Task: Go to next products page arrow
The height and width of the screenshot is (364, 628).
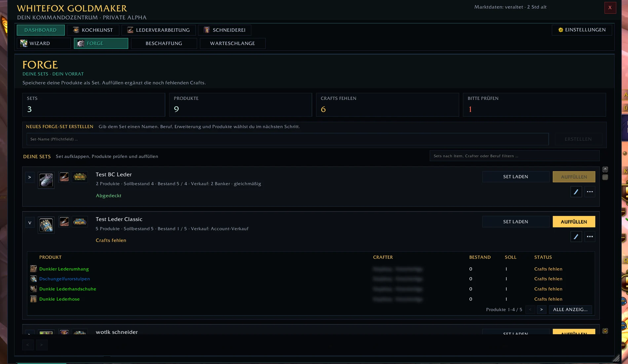Action: [541, 309]
